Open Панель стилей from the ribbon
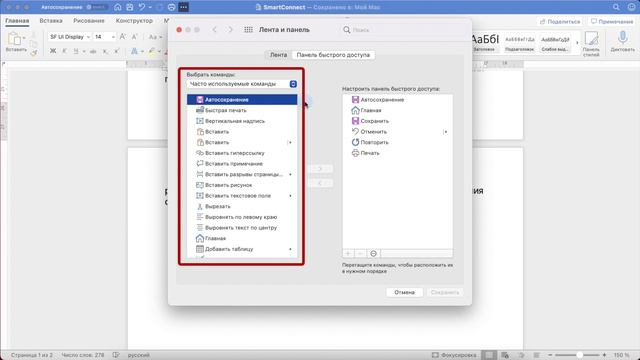The image size is (640, 360). coord(591,43)
